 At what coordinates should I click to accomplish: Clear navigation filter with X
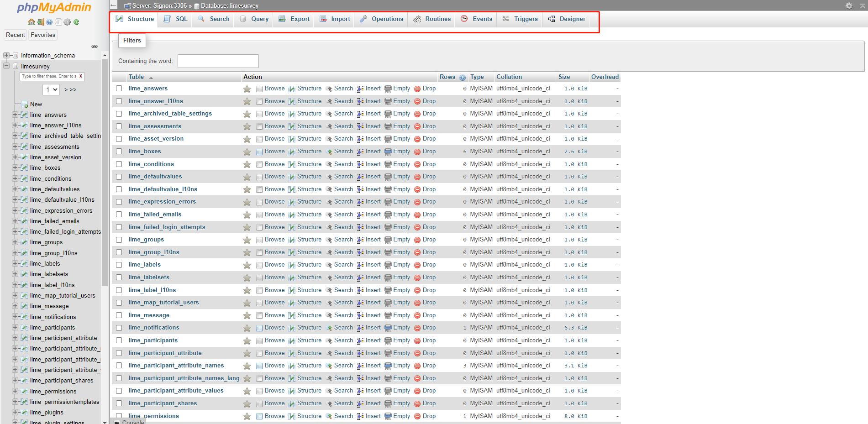click(81, 76)
